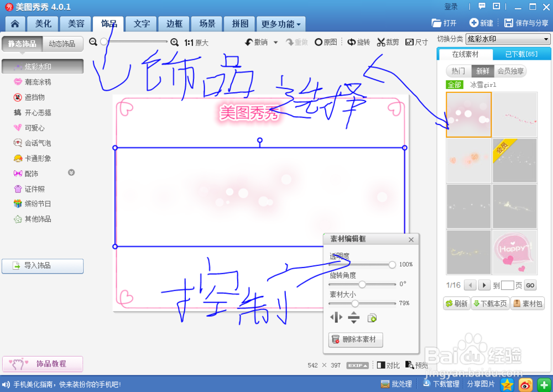Flip material vertically icon
The width and height of the screenshot is (553, 392).
click(x=353, y=317)
